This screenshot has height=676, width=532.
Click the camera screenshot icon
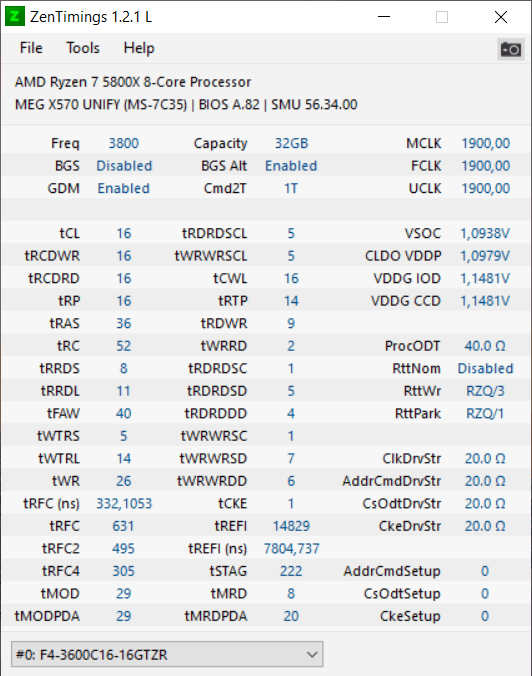tap(511, 49)
